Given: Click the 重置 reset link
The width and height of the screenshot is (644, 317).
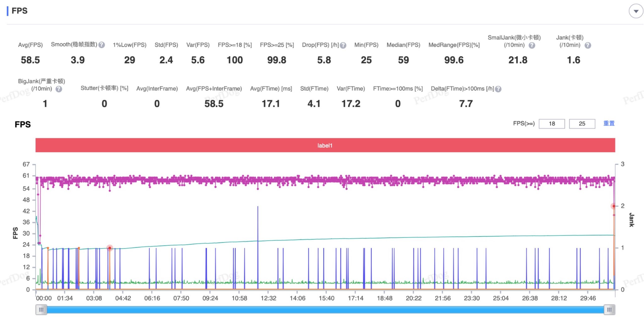Looking at the screenshot, I should [609, 123].
